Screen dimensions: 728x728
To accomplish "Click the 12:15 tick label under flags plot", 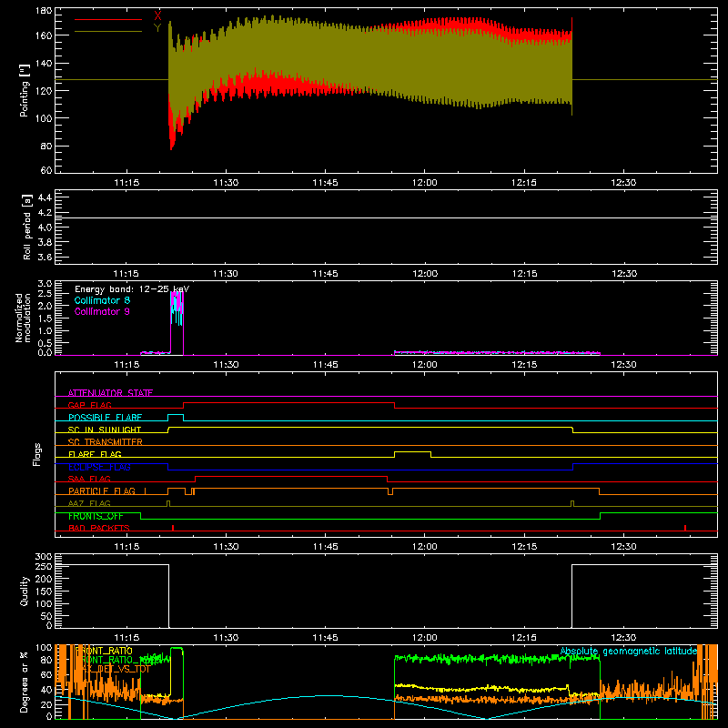I will click(524, 547).
